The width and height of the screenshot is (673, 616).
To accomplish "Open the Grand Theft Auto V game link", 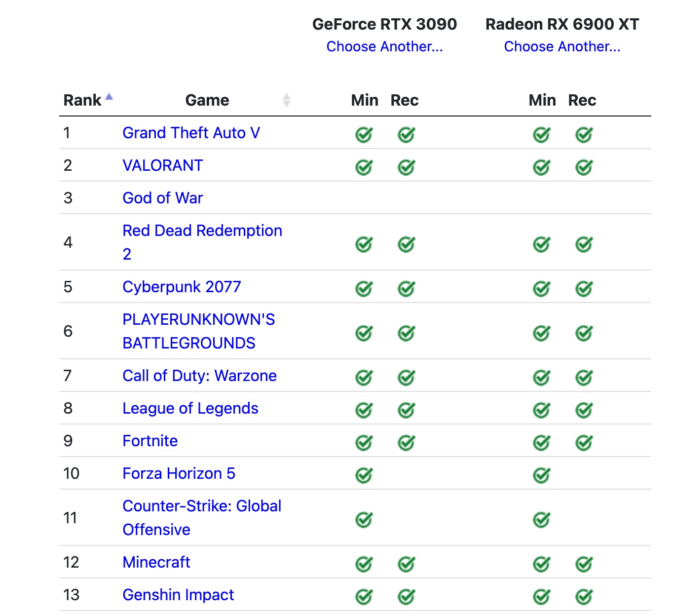I will [191, 133].
